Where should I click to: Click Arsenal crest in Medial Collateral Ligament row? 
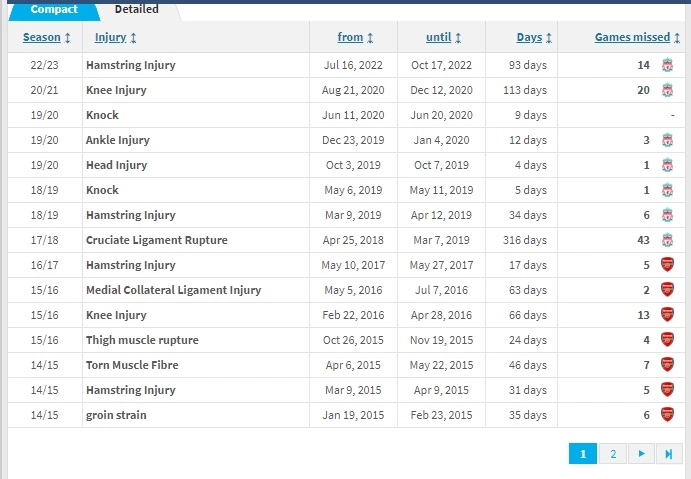click(667, 290)
